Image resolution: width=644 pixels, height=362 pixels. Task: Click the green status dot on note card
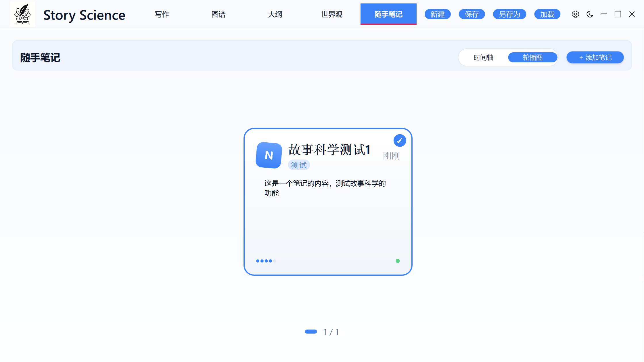click(x=398, y=261)
